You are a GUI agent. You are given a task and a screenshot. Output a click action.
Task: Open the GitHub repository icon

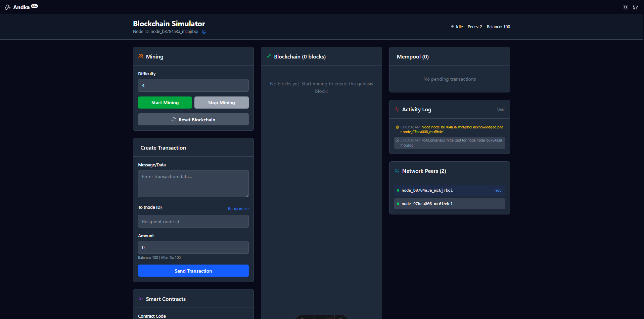click(x=635, y=7)
